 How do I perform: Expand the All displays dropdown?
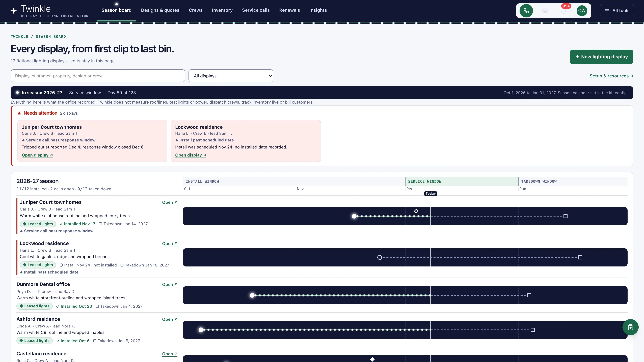(x=231, y=76)
